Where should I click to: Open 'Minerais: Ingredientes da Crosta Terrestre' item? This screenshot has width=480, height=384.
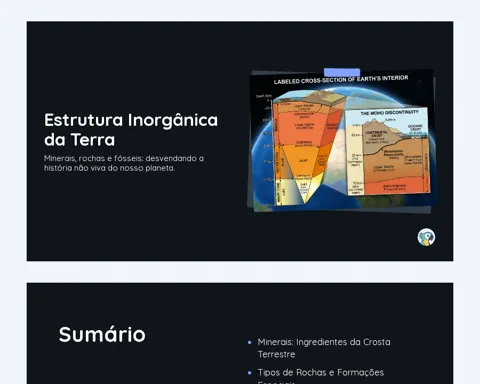pyautogui.click(x=324, y=348)
